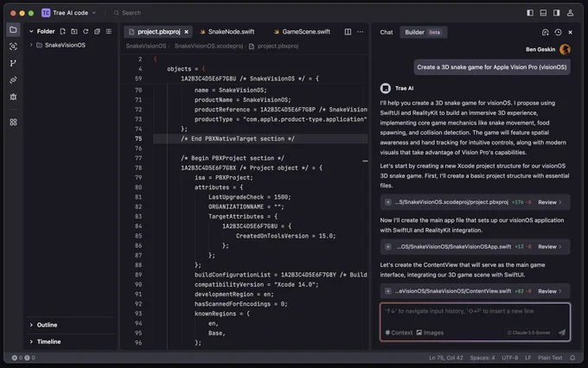
Task: Click the Plain Text language mode
Action: [550, 358]
